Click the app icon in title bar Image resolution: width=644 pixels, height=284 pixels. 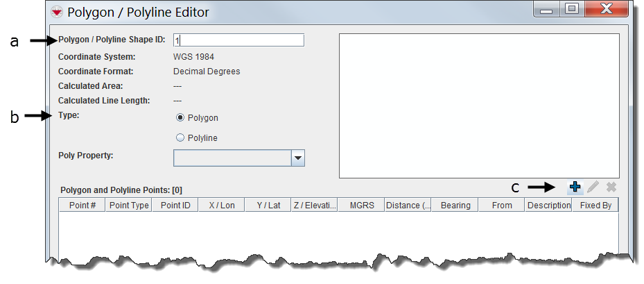point(57,12)
